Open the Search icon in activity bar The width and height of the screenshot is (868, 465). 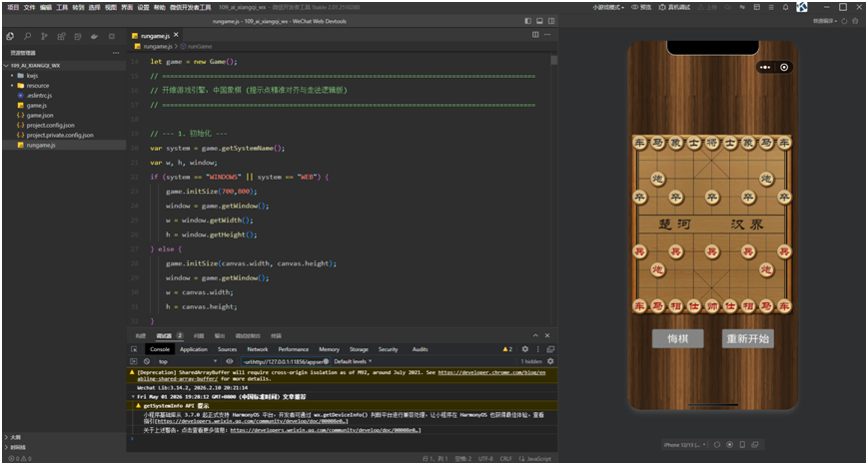coord(27,36)
